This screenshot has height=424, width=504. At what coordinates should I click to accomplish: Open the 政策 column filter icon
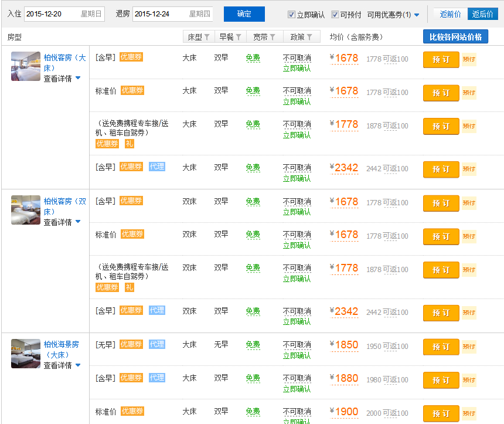[x=309, y=38]
